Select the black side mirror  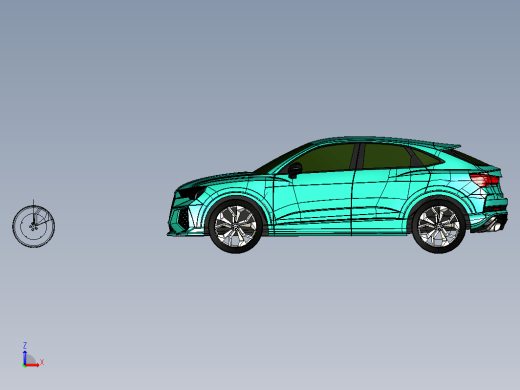click(295, 170)
